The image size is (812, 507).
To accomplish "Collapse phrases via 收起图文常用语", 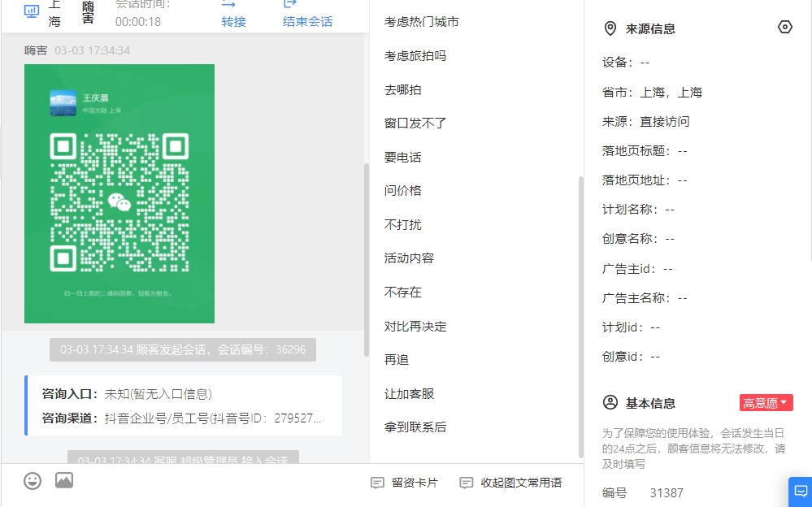I will point(510,483).
